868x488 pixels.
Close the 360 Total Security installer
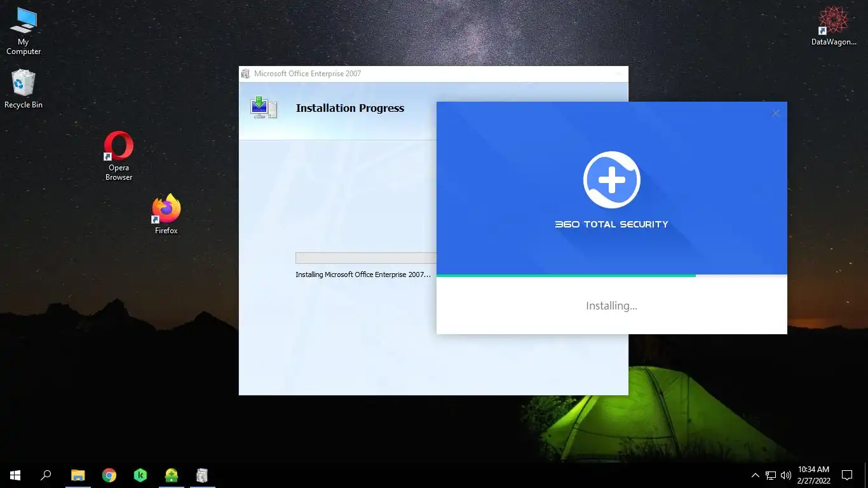tap(776, 113)
